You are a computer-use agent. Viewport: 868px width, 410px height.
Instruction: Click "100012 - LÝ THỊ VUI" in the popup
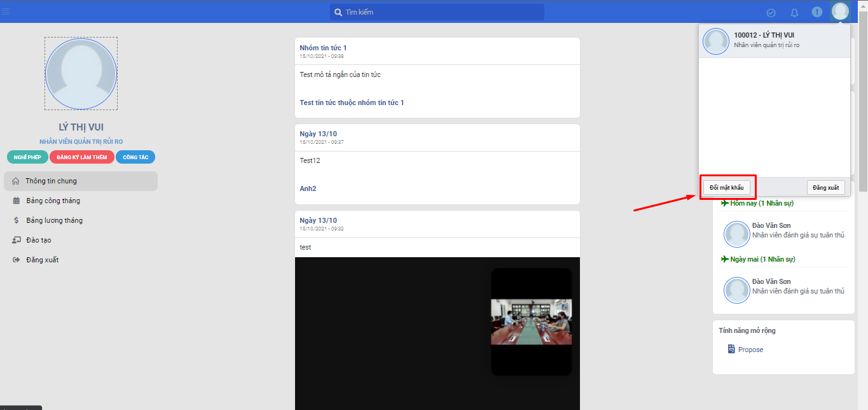pyautogui.click(x=764, y=35)
